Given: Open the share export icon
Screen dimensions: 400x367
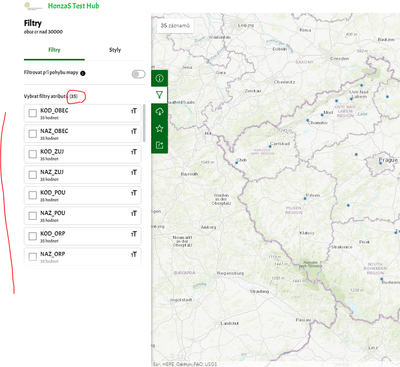Looking at the screenshot, I should click(159, 145).
